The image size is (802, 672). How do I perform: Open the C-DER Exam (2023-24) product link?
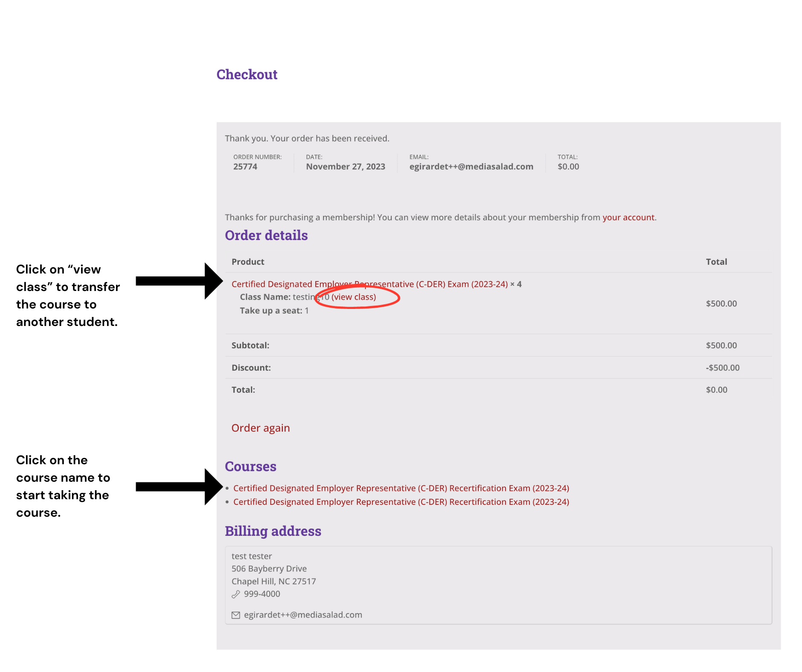pos(369,284)
